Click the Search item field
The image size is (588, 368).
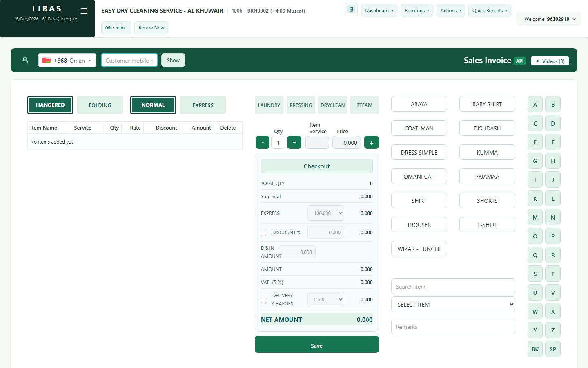(x=453, y=286)
